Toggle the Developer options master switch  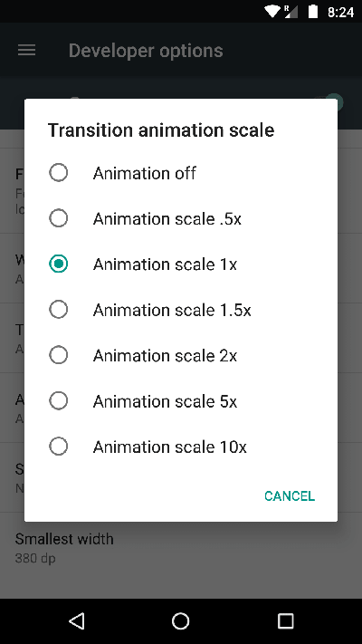click(332, 101)
